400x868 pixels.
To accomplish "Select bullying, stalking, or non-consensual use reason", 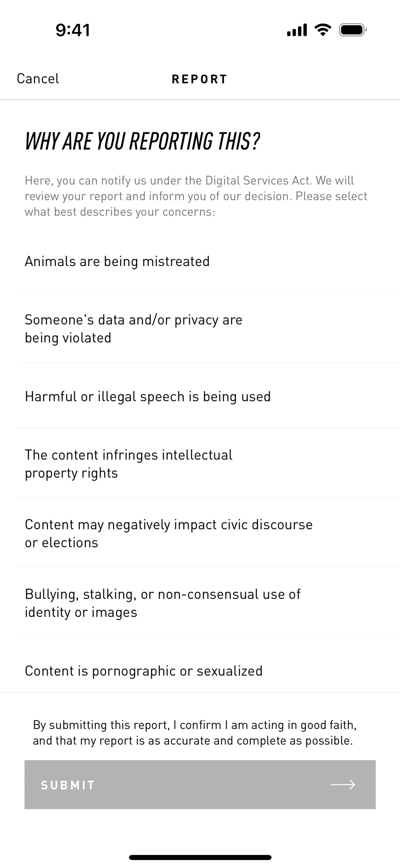I will click(x=162, y=603).
